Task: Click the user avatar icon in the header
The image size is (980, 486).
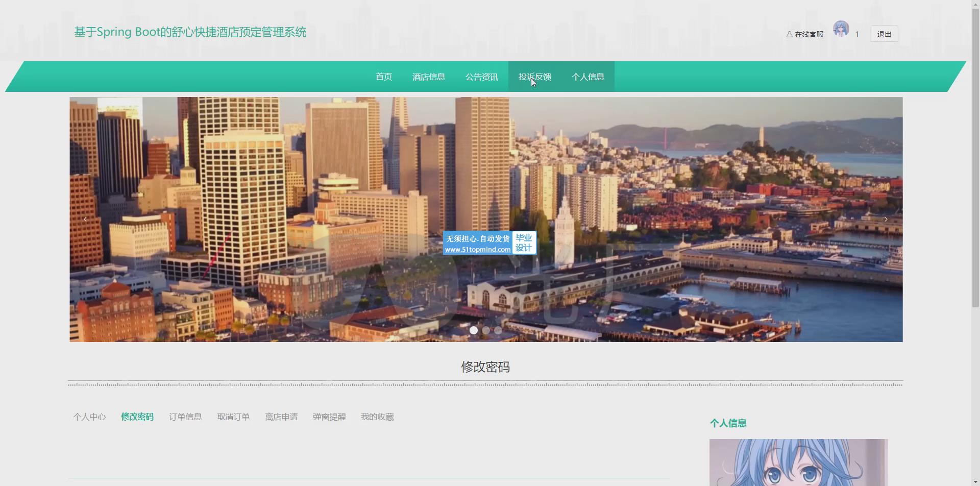Action: [841, 29]
